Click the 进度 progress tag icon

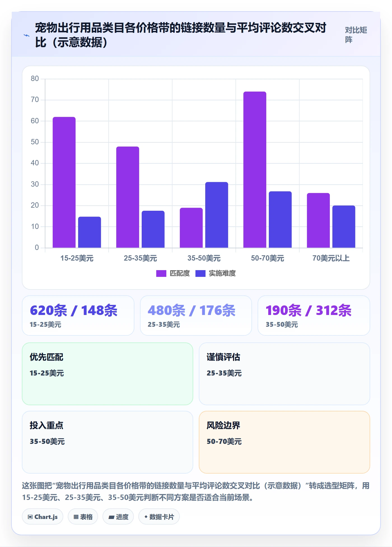tap(111, 517)
